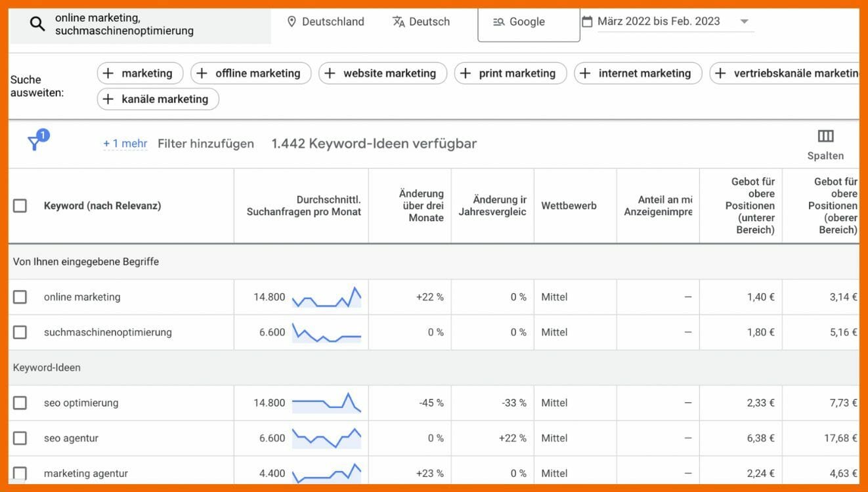Image resolution: width=868 pixels, height=492 pixels.
Task: Open the date range dropdown arrow
Action: [744, 20]
